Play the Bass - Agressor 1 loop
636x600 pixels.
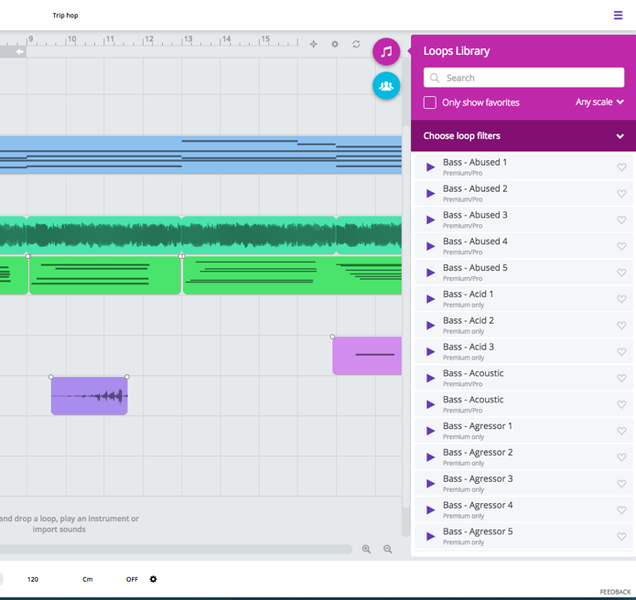coord(430,431)
